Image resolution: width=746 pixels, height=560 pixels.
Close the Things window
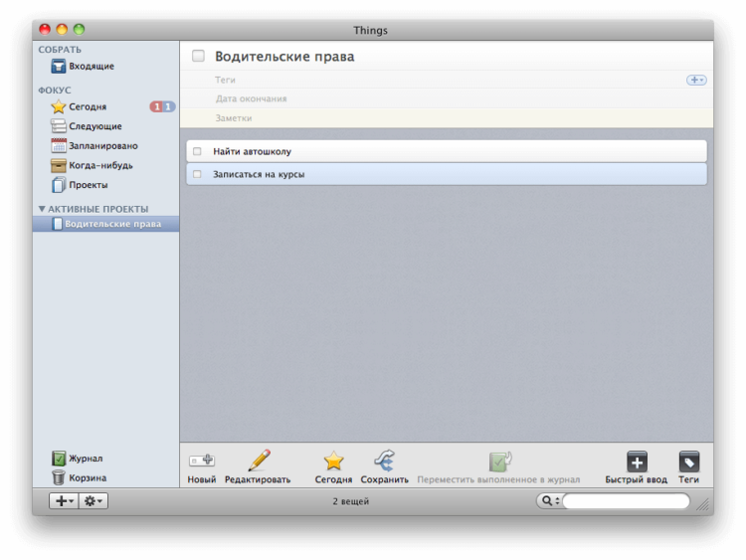(45, 30)
